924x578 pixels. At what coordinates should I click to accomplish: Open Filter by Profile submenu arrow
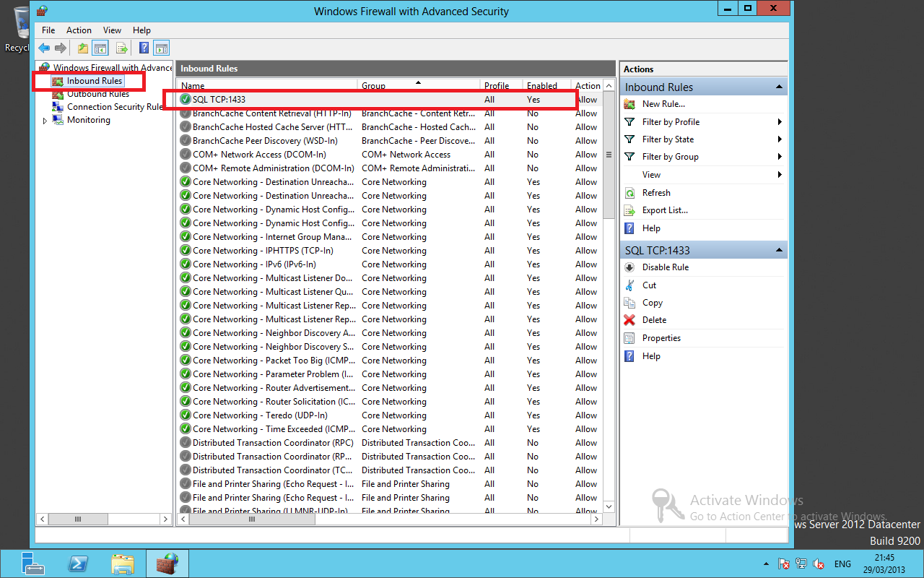(x=780, y=122)
